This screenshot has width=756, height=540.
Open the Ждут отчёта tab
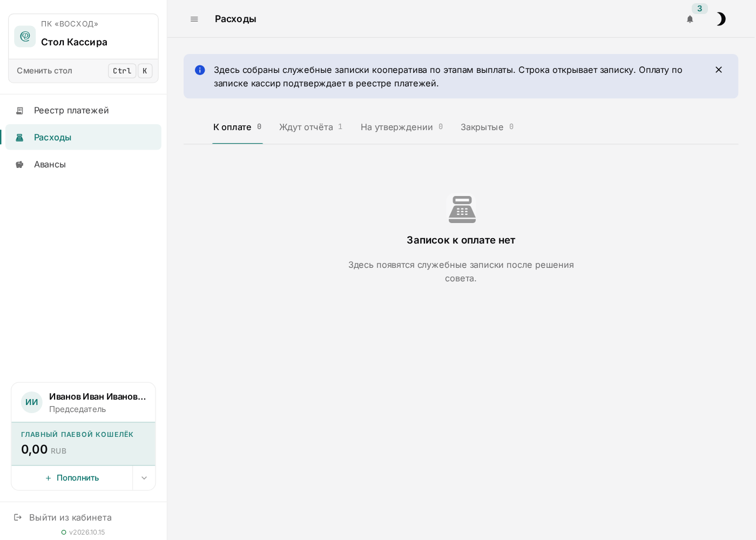tap(311, 127)
